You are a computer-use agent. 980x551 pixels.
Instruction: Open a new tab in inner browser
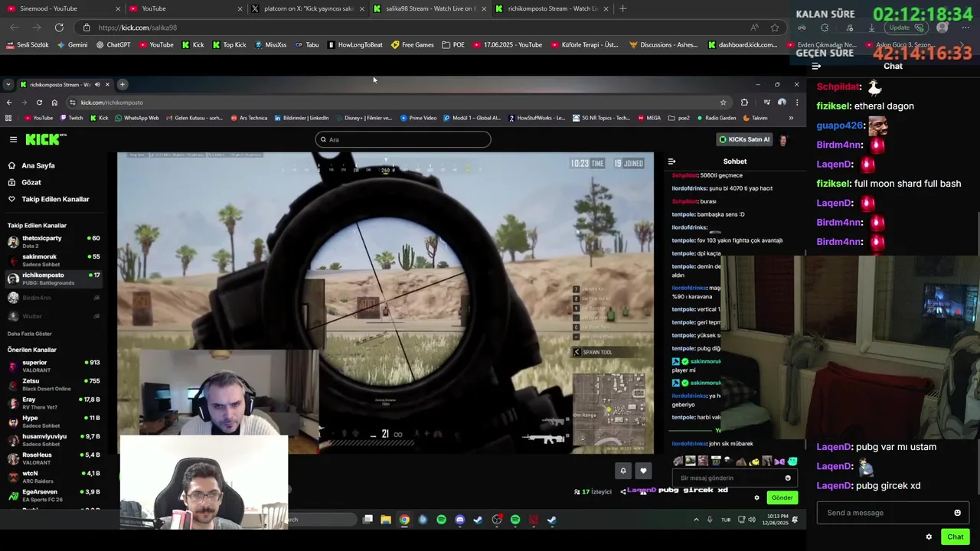[122, 84]
